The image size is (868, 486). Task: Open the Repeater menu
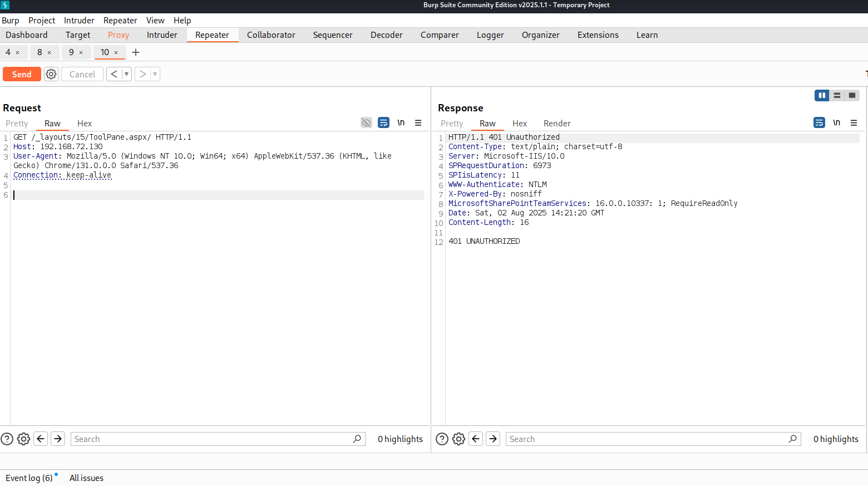120,20
